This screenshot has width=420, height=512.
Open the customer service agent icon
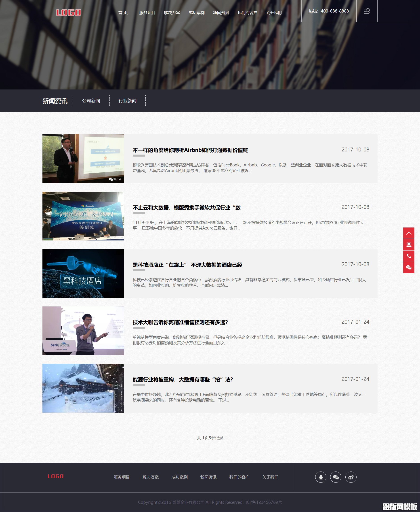coord(409,244)
